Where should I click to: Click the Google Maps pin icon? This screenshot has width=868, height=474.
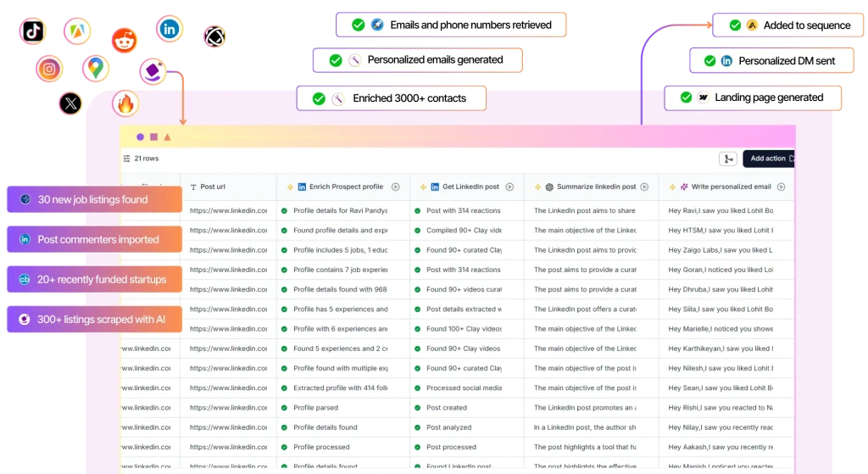point(96,68)
